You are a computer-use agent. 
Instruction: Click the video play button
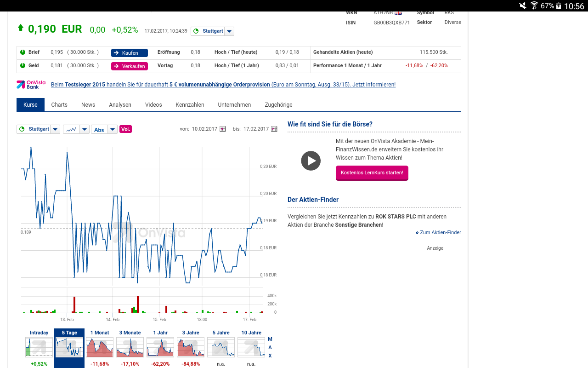(x=311, y=161)
